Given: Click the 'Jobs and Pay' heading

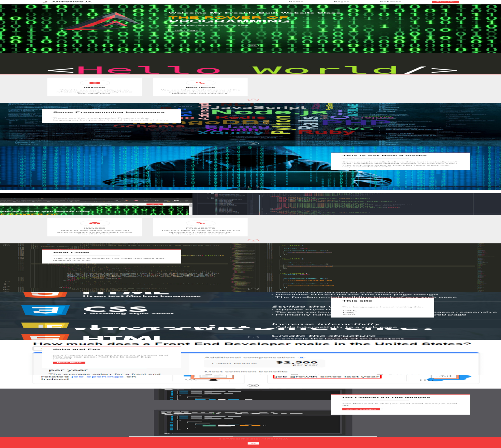Looking at the screenshot, I should (x=77, y=349).
